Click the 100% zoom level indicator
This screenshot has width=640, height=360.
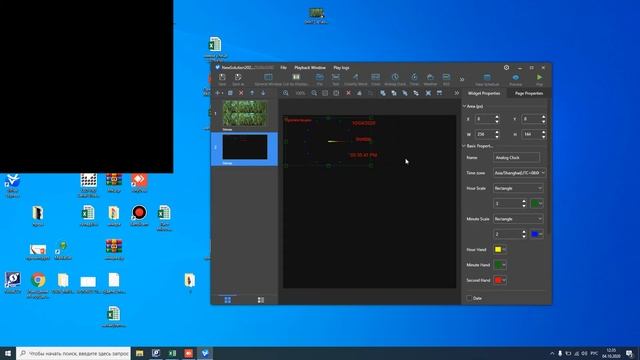click(300, 93)
